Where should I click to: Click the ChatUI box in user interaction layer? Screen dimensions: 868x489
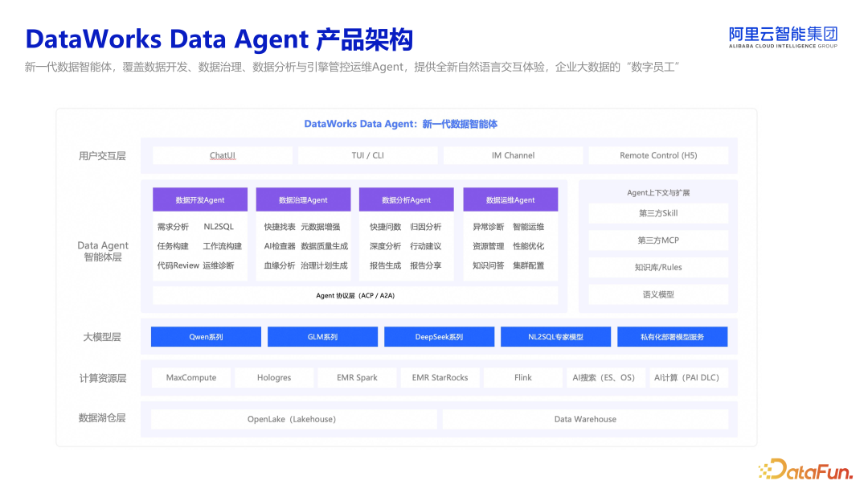click(x=223, y=155)
